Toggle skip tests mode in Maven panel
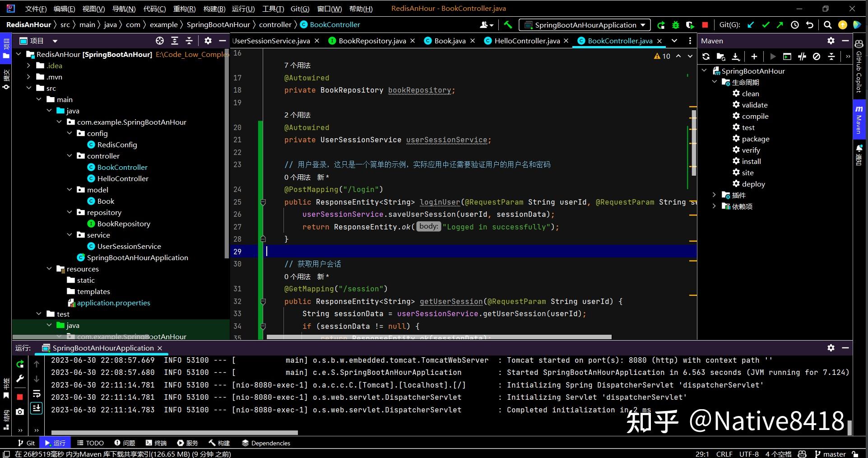This screenshot has height=458, width=868. [x=802, y=56]
